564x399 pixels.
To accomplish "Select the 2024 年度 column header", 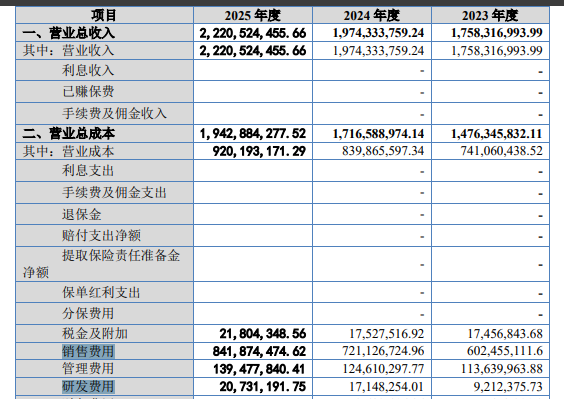I will (372, 15).
